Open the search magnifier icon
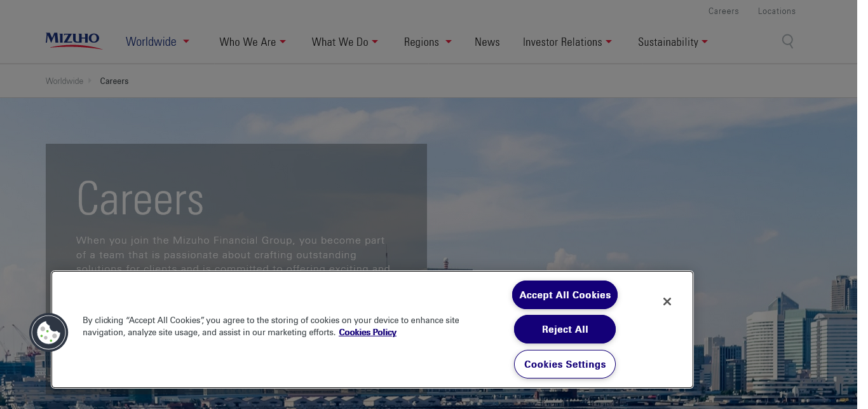Viewport: 868px width, 409px height. pos(787,41)
